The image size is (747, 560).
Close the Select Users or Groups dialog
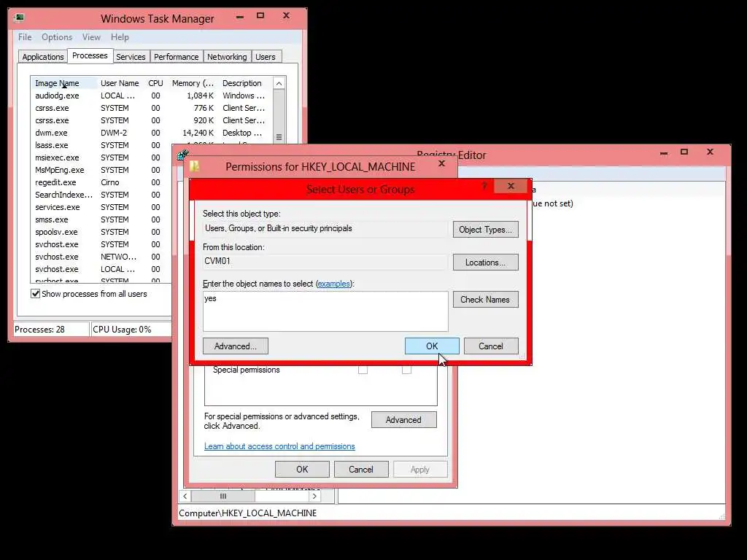click(x=511, y=186)
